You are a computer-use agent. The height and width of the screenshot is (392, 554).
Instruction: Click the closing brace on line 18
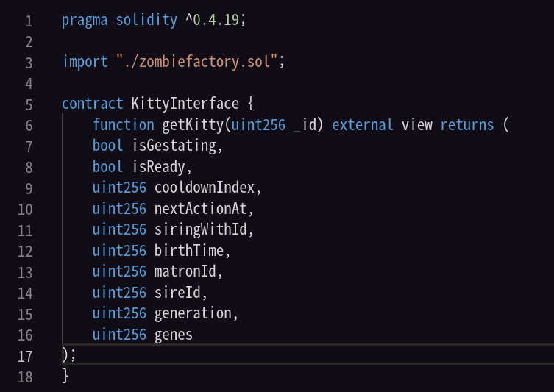[x=65, y=376]
